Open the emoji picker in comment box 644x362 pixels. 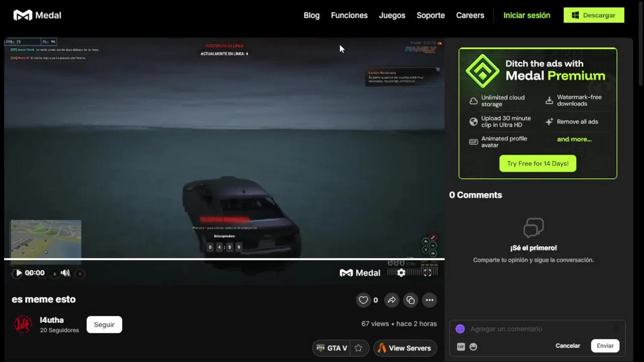(473, 346)
